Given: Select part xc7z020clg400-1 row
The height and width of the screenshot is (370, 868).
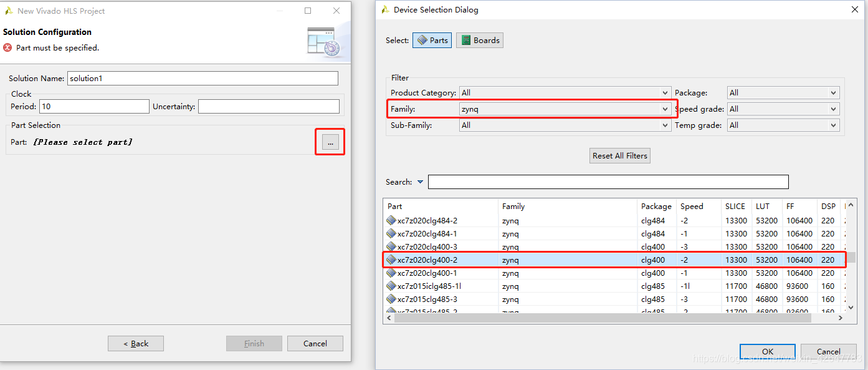Looking at the screenshot, I should tap(614, 273).
